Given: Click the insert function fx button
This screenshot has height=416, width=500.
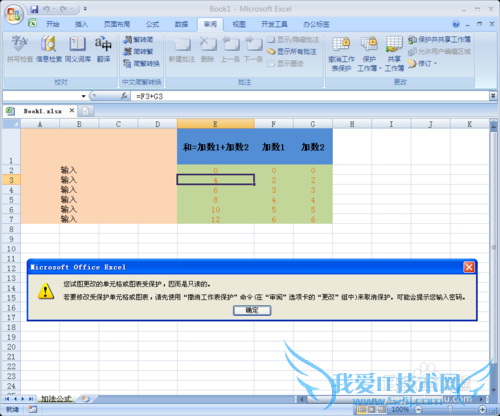Looking at the screenshot, I should (124, 96).
